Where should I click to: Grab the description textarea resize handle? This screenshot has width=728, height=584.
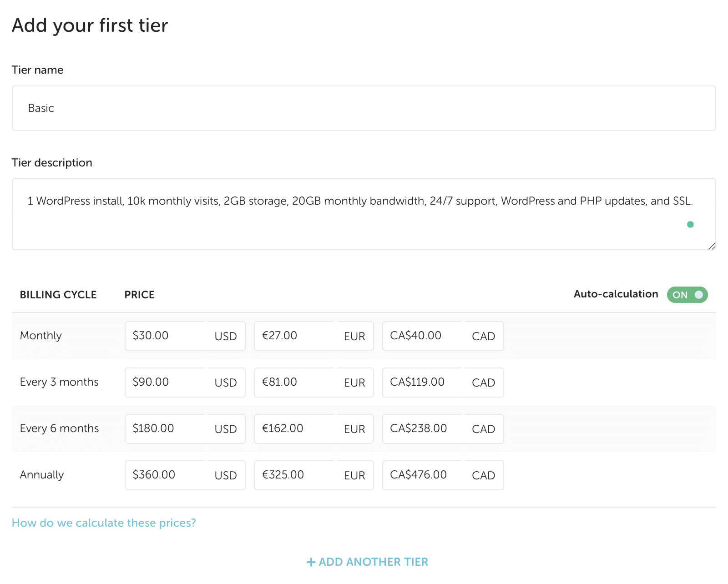(x=712, y=246)
